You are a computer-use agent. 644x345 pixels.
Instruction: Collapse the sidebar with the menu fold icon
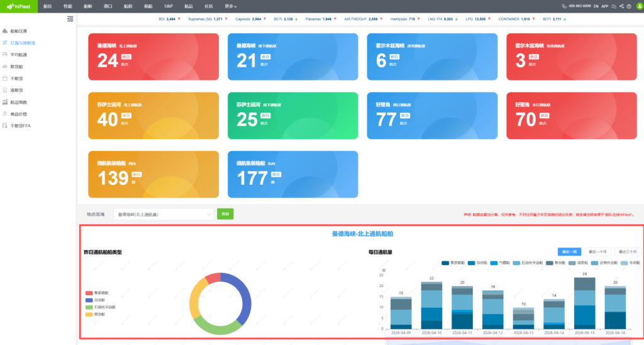pyautogui.click(x=70, y=19)
